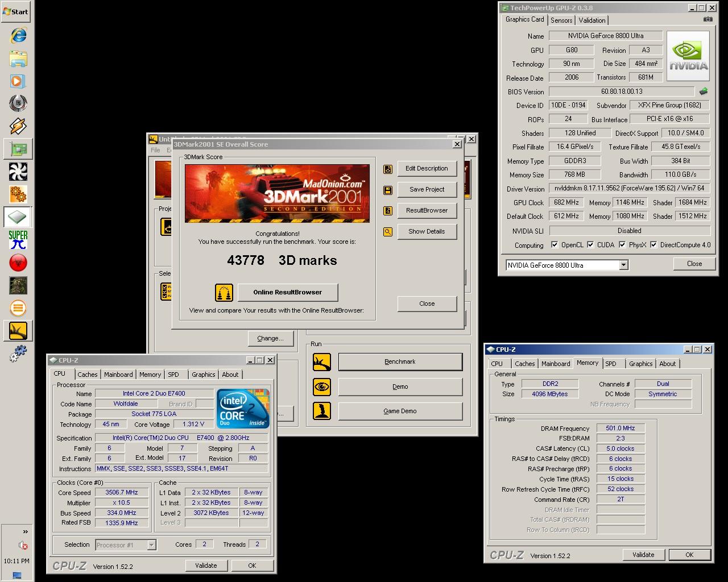Toggle the OpenCL checkbox in GPU-Z

555,245
